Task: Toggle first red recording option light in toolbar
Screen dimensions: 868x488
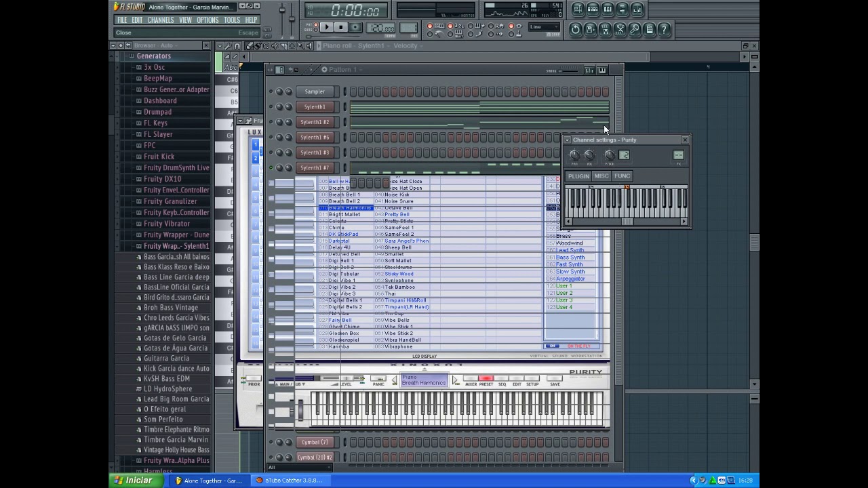Action: [x=430, y=26]
